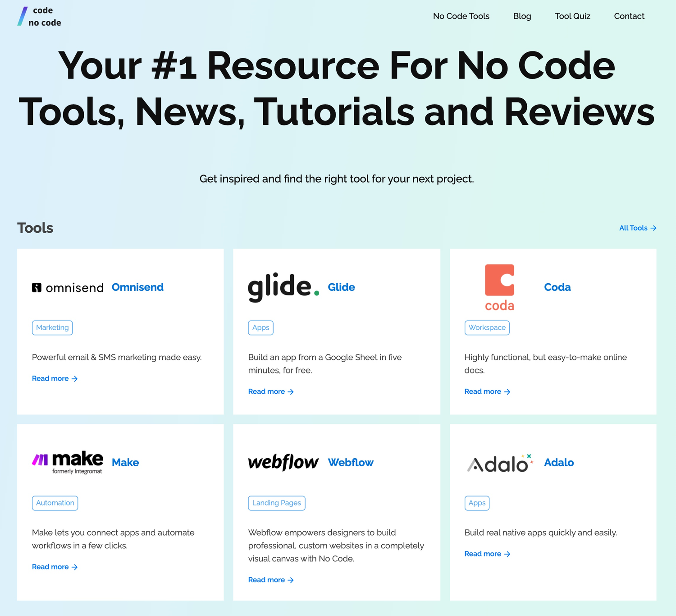Select the Workspace category tag
This screenshot has width=676, height=616.
coord(487,328)
